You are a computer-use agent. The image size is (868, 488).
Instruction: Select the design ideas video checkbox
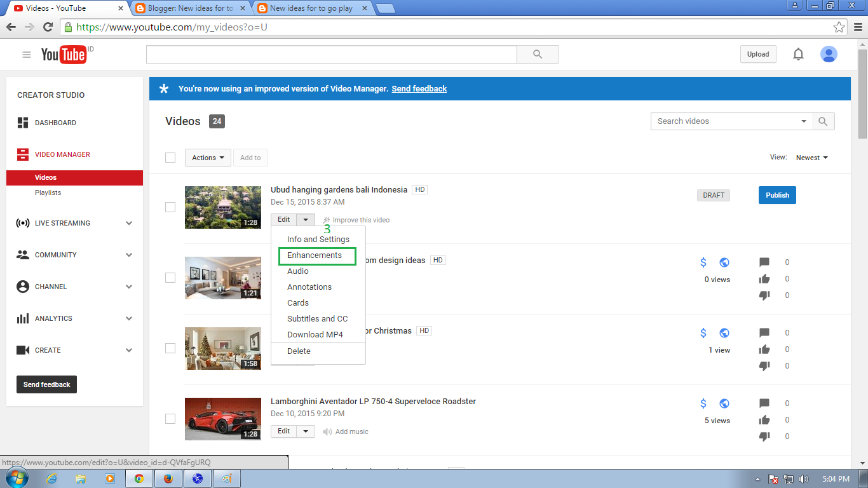tap(170, 278)
